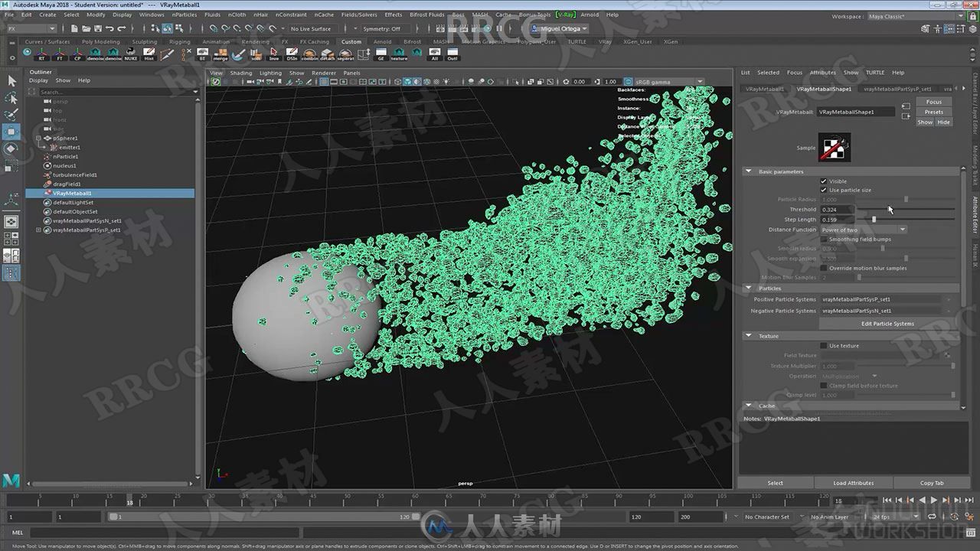Screen dimensions: 980x551
Task: Pick the Rotate tool
Action: [x=11, y=148]
